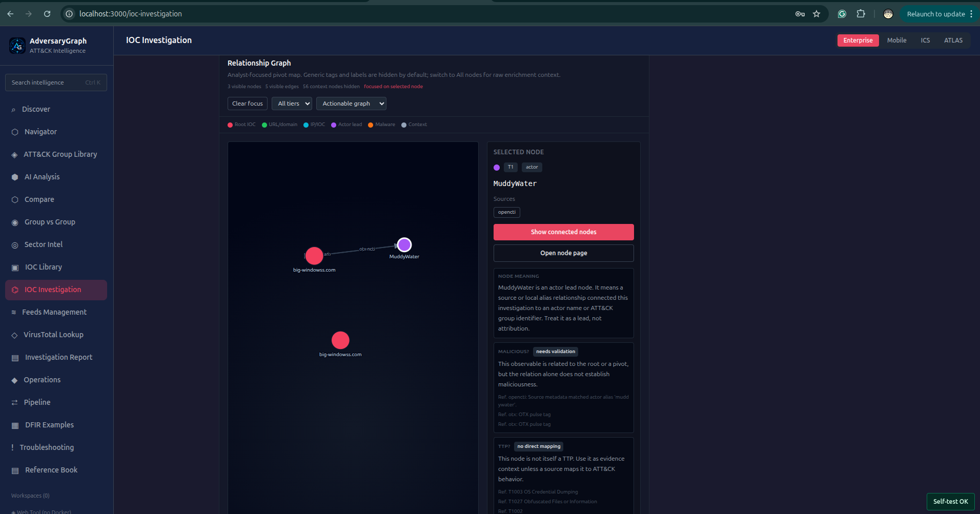
Task: Click the Self-test OK button
Action: coord(950,502)
